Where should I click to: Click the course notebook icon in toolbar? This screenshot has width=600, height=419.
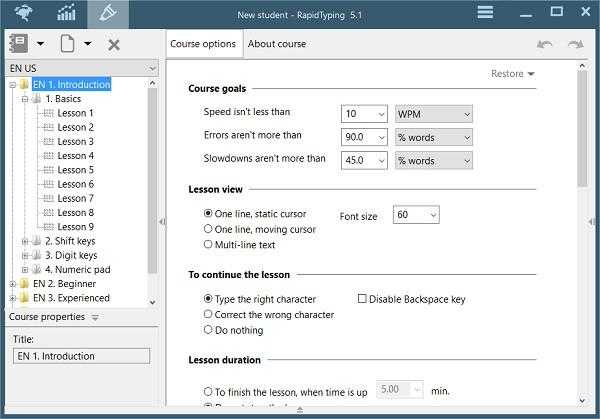click(19, 44)
